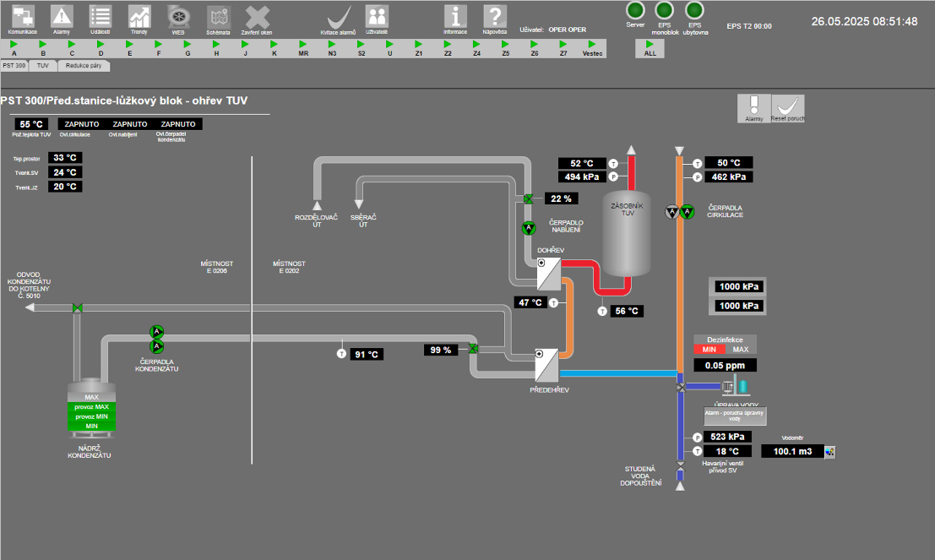Show the Trendy charts
Screen dimensions: 935x560
[x=139, y=17]
